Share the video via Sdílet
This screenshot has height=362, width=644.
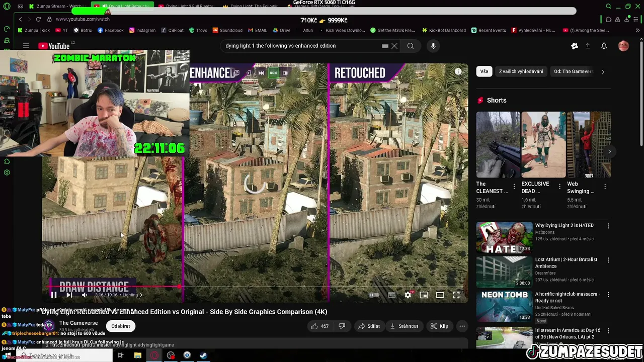pos(369,326)
